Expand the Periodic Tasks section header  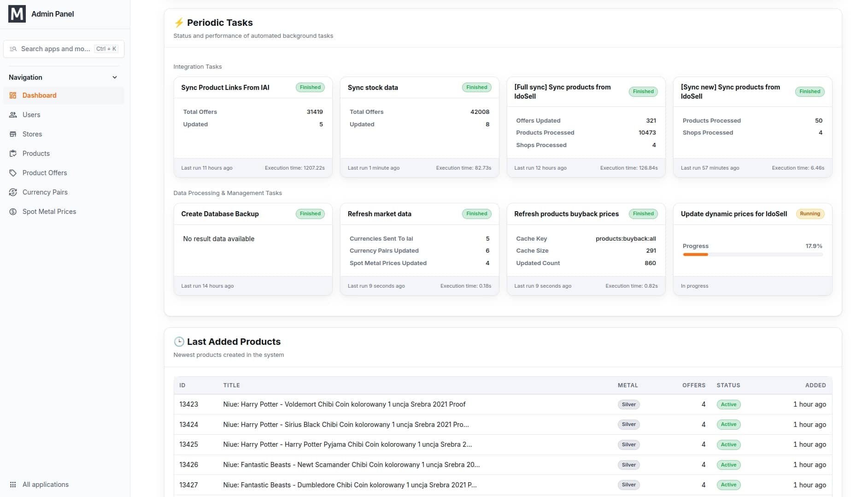pyautogui.click(x=220, y=22)
